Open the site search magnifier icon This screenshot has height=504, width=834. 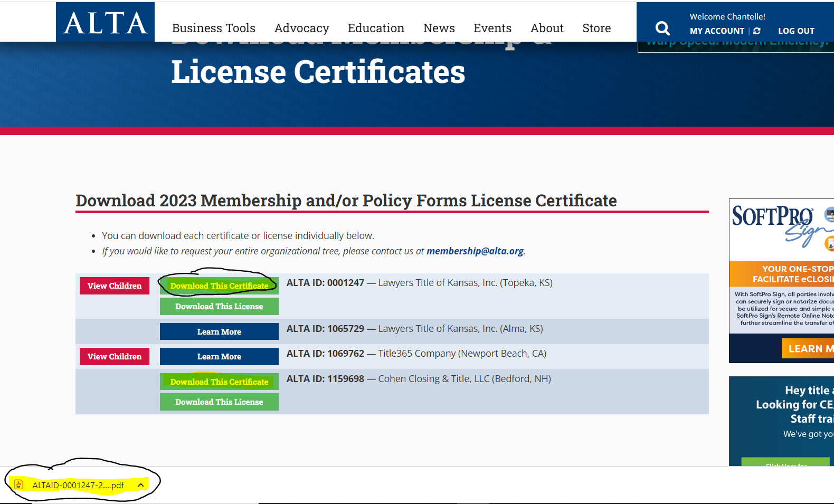[x=662, y=28]
